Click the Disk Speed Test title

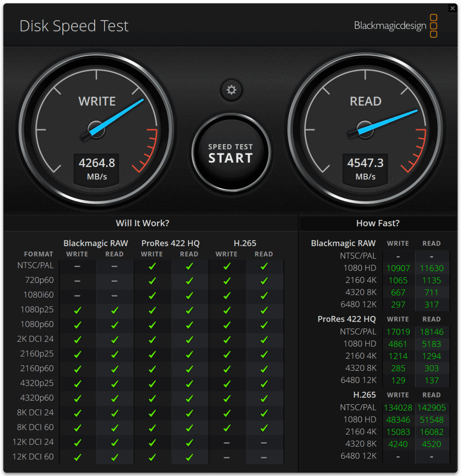click(74, 26)
